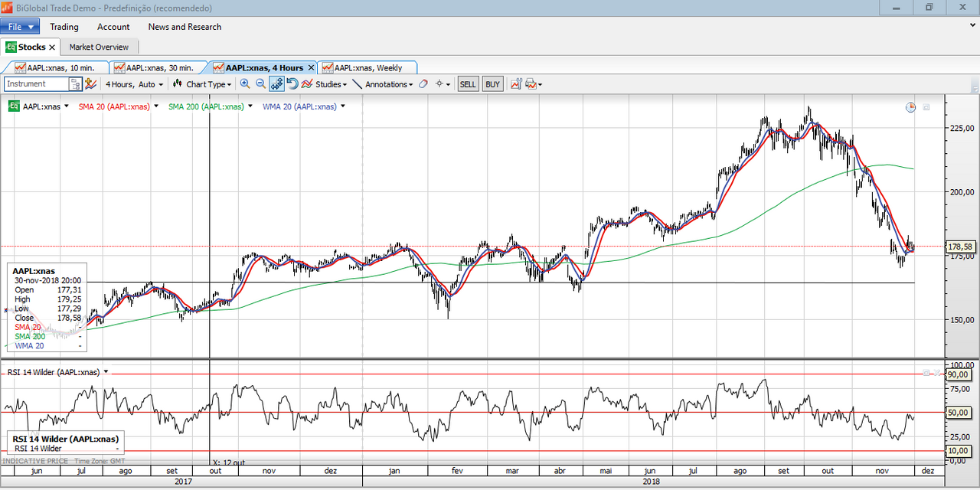Open the Trading menu
The image size is (980, 490).
(64, 27)
